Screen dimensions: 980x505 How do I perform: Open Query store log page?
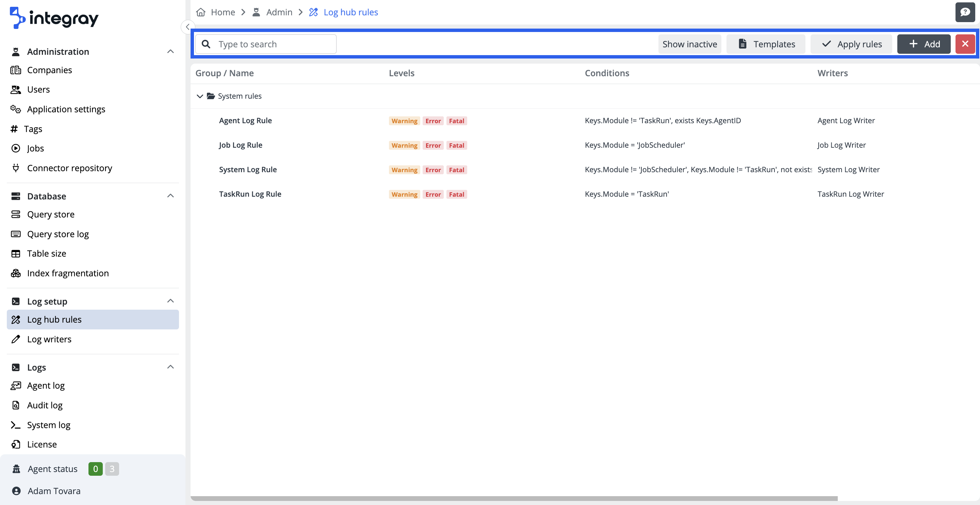click(x=58, y=234)
